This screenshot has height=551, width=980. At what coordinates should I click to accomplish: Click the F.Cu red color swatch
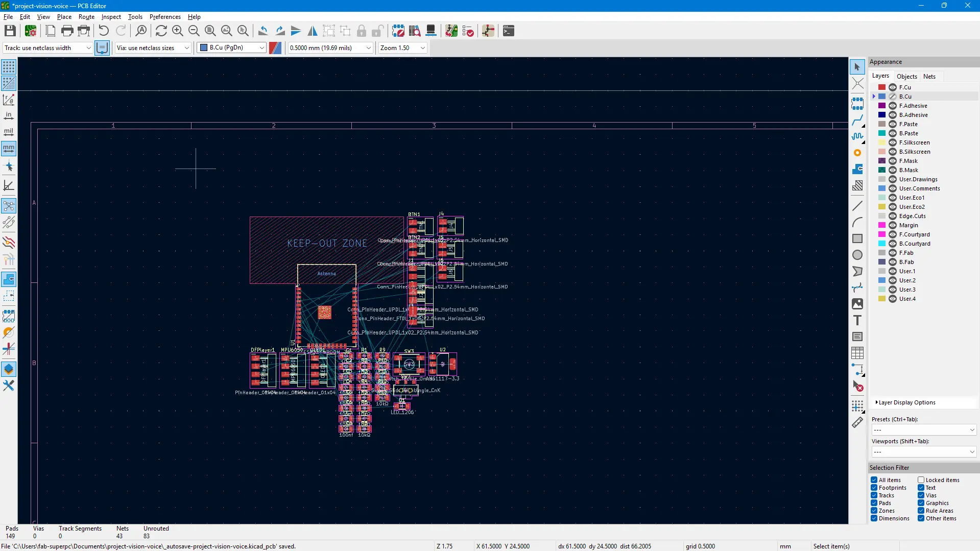click(882, 87)
